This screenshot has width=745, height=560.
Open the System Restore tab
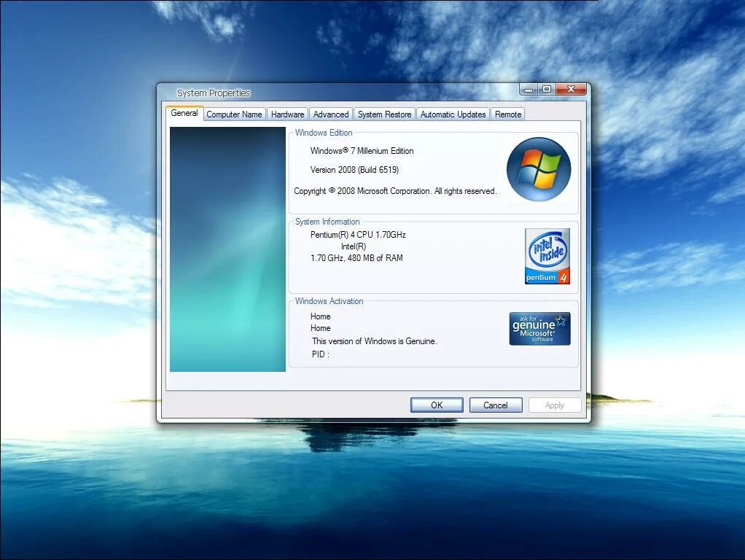(x=384, y=114)
